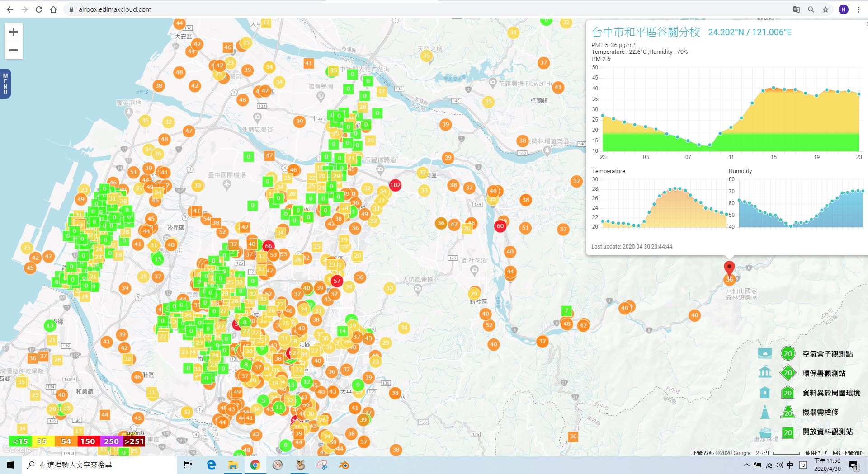
Task: Open the page zoom magnifier in address bar
Action: tap(811, 9)
